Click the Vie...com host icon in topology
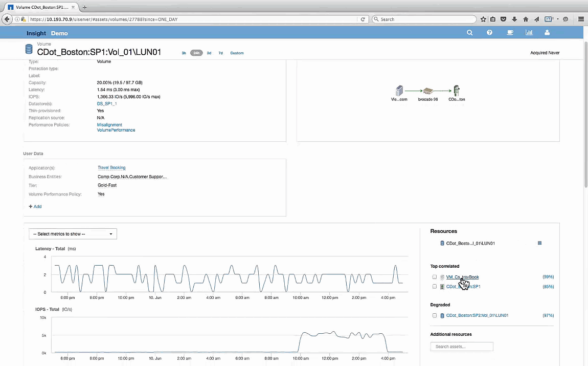Viewport: 588px width, 366px height. (399, 91)
